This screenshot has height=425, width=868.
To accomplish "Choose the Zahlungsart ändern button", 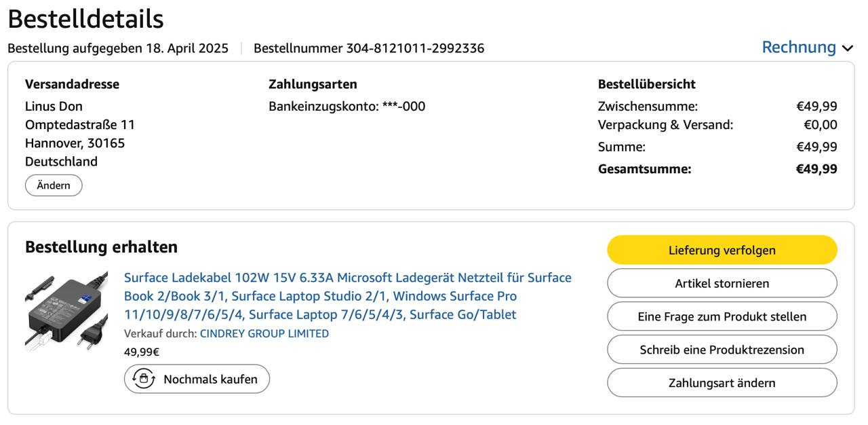I will (x=722, y=383).
